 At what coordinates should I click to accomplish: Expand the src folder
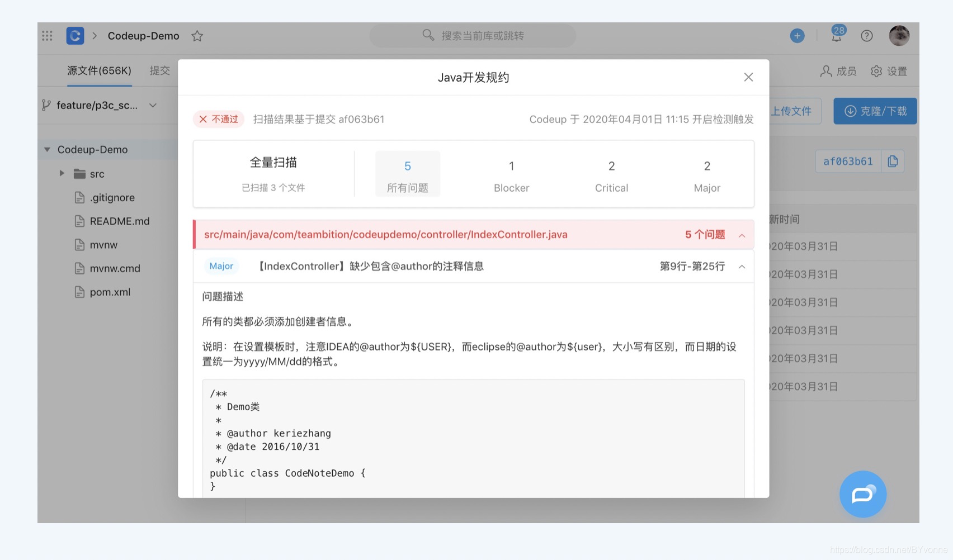tap(62, 173)
